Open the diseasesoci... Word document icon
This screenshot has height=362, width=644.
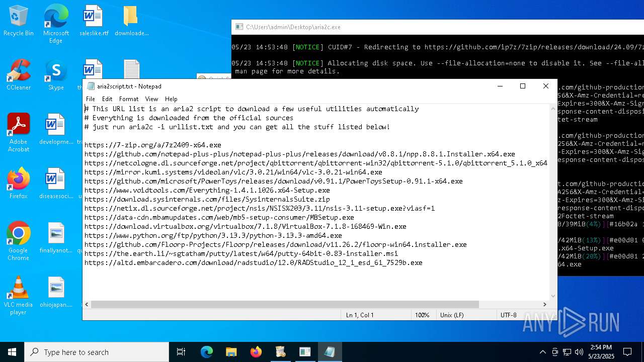56,184
